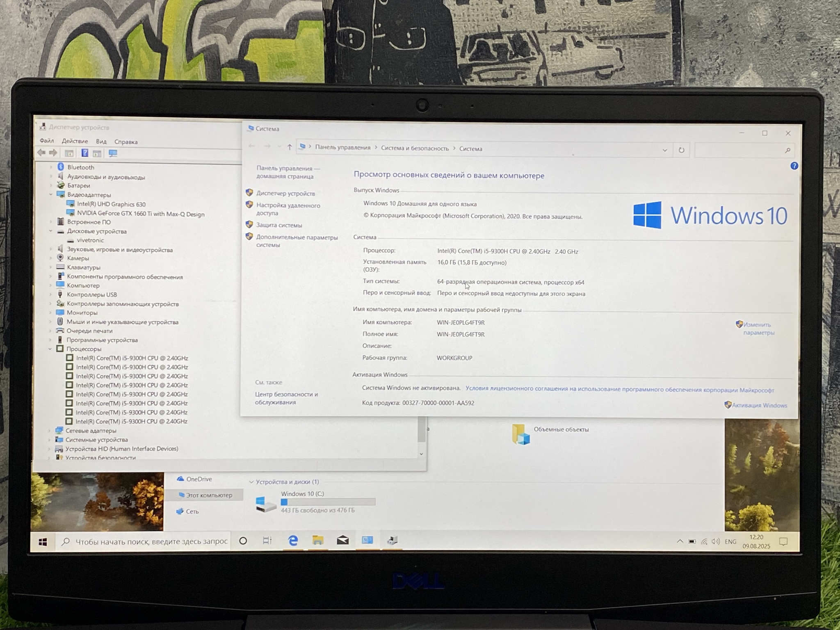Open the Справка menu

(126, 142)
